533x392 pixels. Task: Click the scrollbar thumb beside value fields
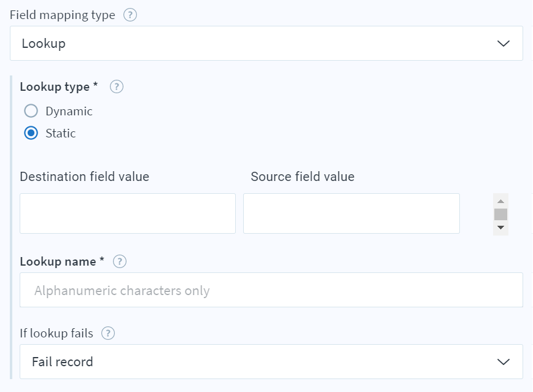pyautogui.click(x=500, y=213)
